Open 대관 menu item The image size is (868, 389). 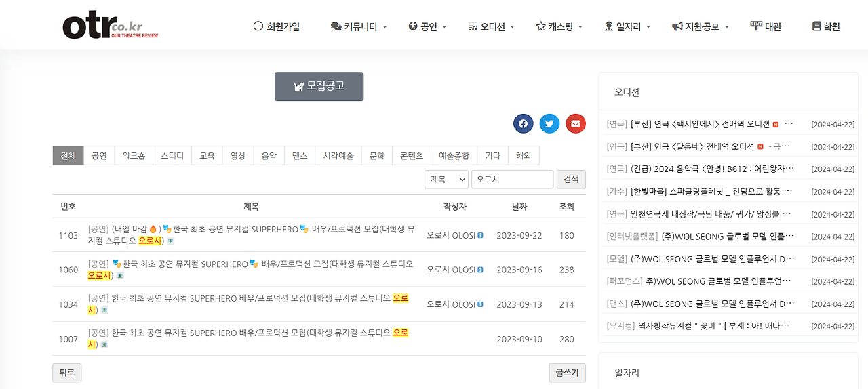pyautogui.click(x=766, y=26)
